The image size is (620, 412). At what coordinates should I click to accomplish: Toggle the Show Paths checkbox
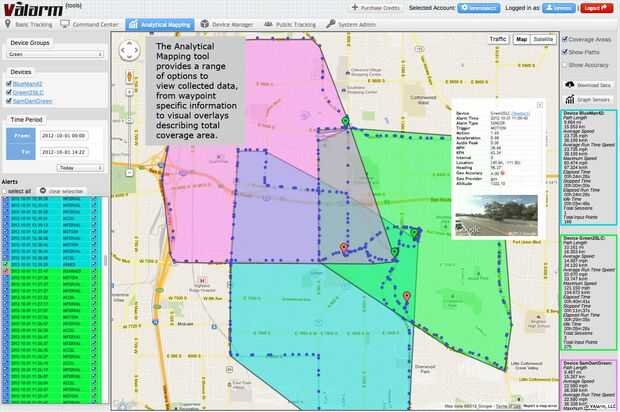565,52
